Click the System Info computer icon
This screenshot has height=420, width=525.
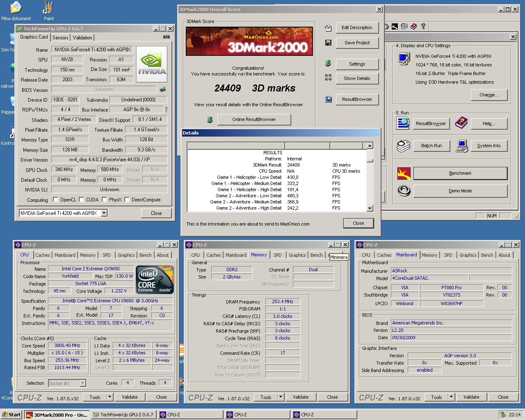(462, 146)
